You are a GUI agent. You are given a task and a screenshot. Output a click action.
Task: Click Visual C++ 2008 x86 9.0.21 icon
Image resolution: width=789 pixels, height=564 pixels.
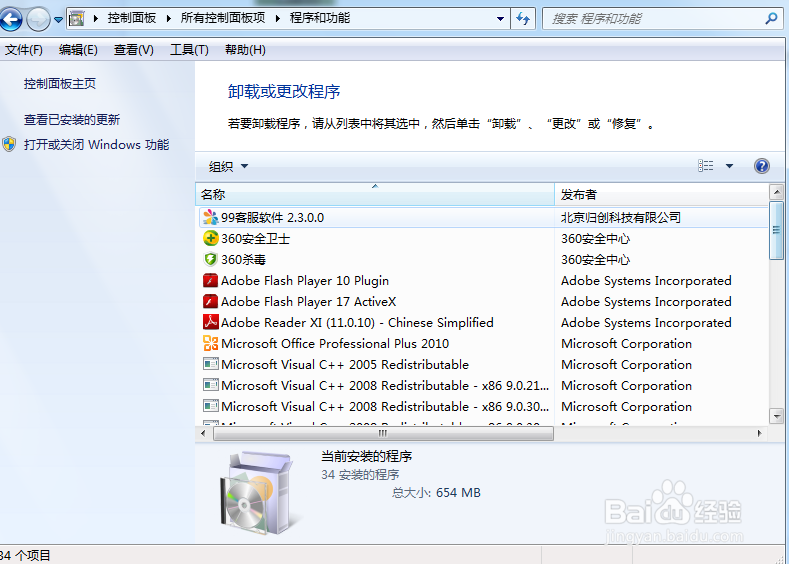210,385
